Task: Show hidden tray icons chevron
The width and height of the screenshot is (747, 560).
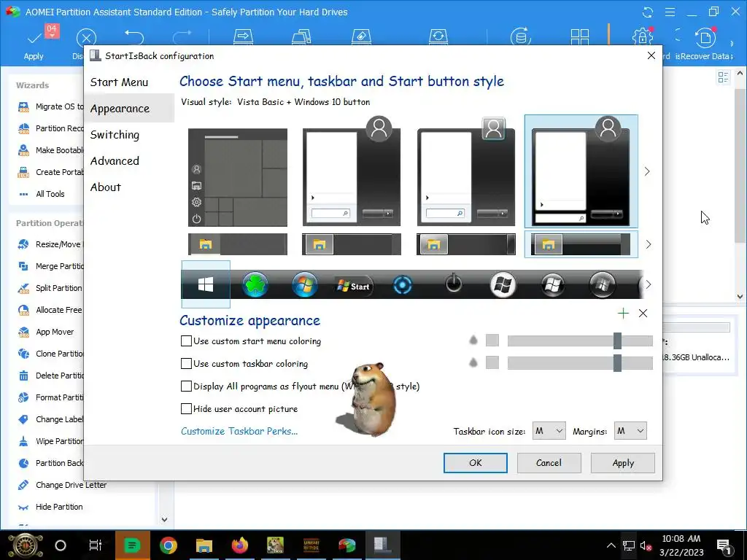Action: tap(611, 545)
